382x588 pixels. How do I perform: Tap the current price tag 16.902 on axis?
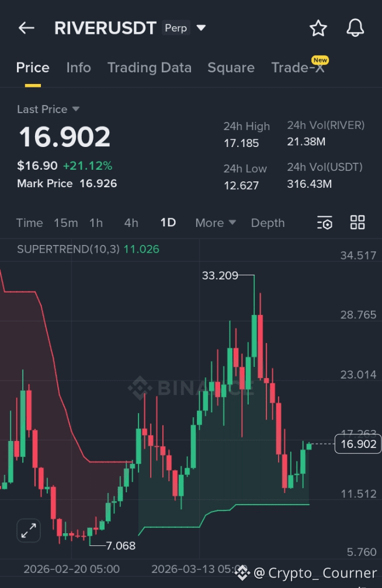coord(358,444)
